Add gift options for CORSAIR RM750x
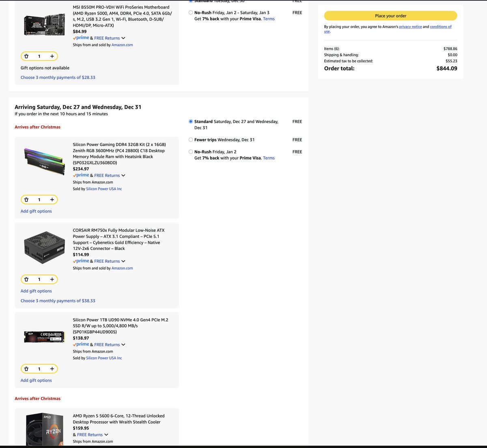The image size is (487, 448). [x=36, y=291]
